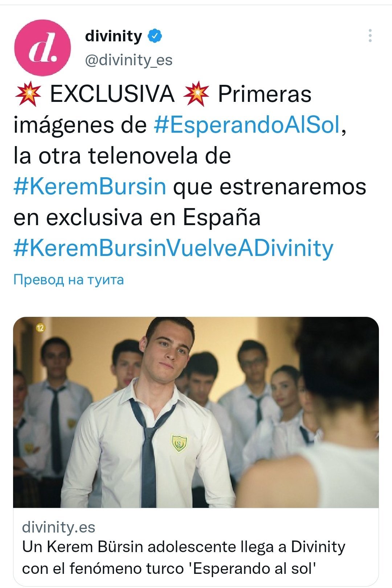Image resolution: width=392 pixels, height=588 pixels.
Task: Open the #KeremBursin hashtag
Action: [90, 187]
